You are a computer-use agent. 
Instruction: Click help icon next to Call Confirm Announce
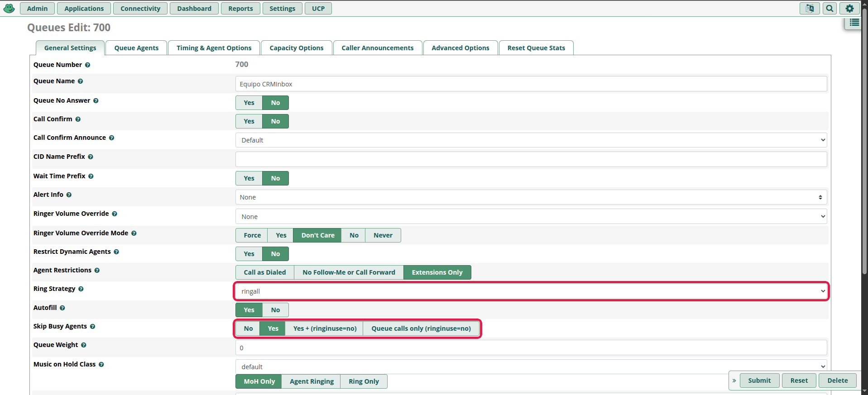click(111, 138)
